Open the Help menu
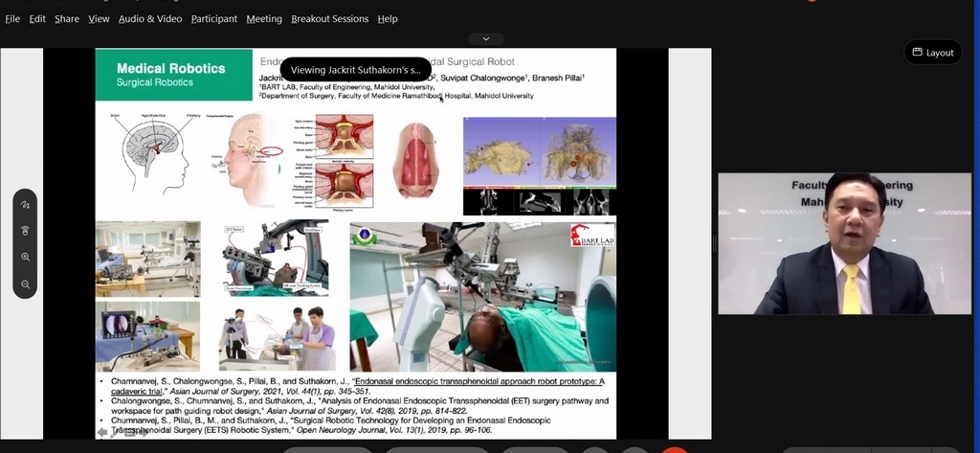This screenshot has width=980, height=453. [x=388, y=19]
